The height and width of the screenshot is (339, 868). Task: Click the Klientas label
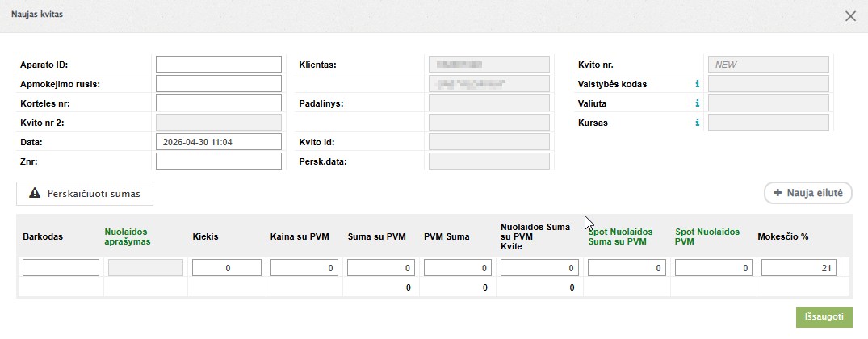(318, 65)
